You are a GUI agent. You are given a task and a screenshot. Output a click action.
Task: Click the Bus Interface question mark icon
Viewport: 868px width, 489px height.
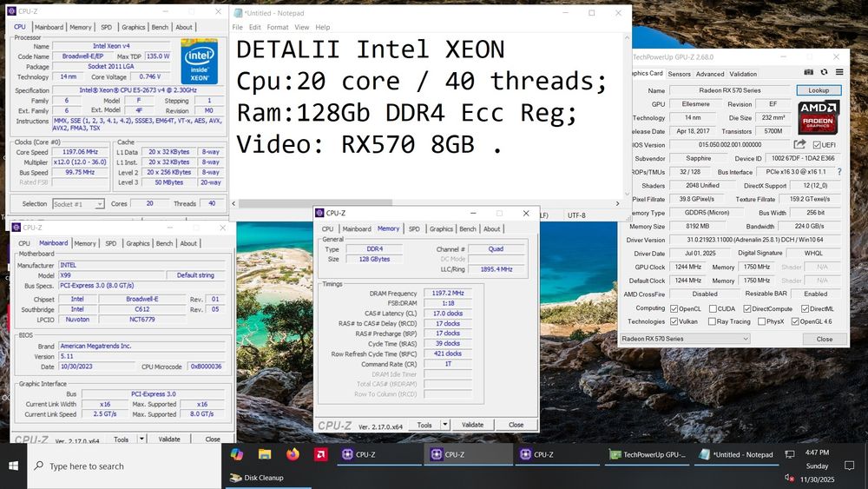point(839,172)
